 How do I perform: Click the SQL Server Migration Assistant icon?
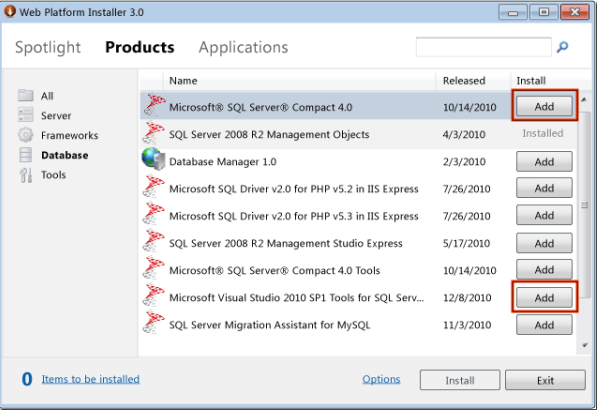coord(153,323)
